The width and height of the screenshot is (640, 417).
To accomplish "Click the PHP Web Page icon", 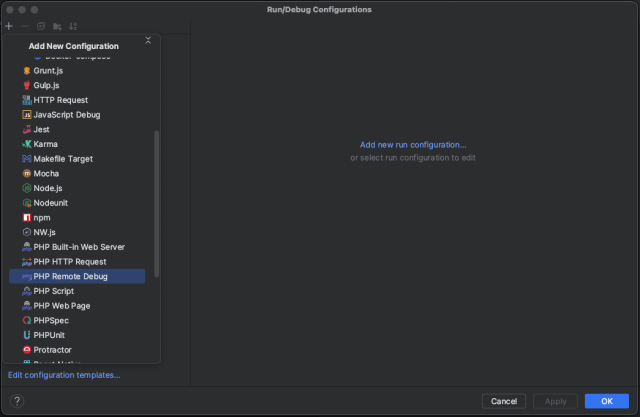I will coord(27,306).
